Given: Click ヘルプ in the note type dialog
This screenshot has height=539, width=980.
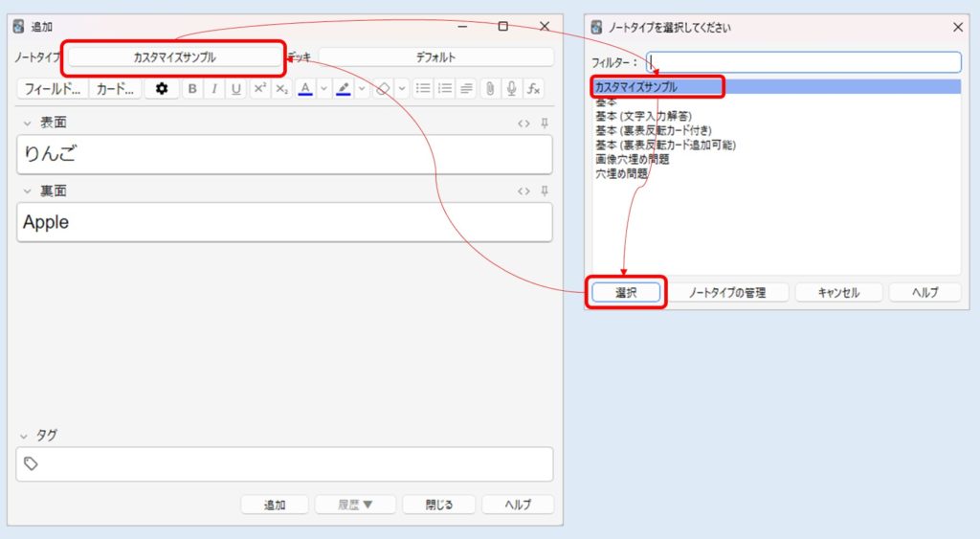Looking at the screenshot, I should [x=924, y=293].
